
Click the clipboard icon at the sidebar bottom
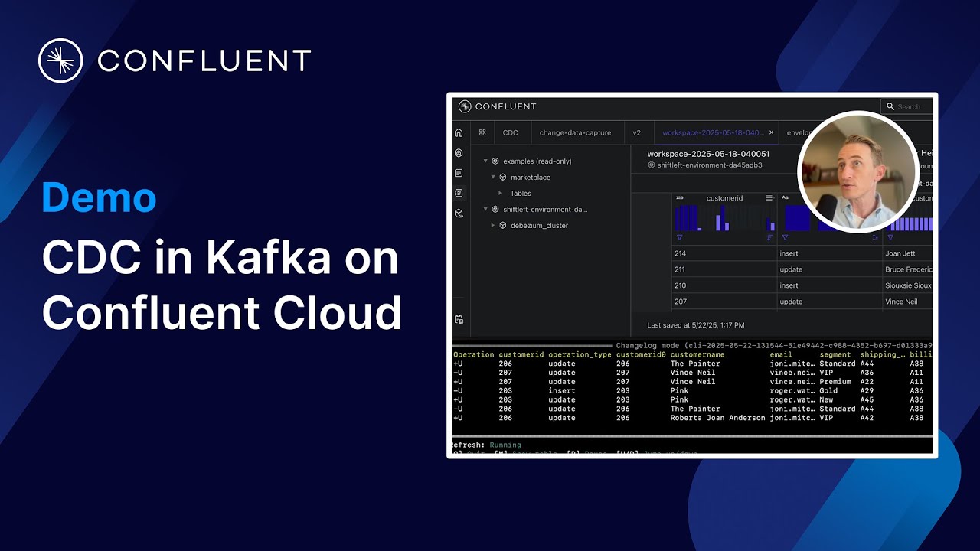459,319
